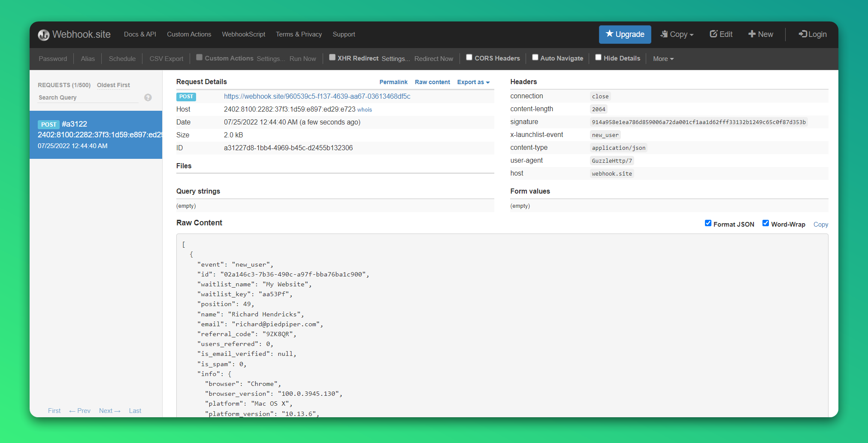Open Docs & API page
The image size is (868, 443).
140,34
